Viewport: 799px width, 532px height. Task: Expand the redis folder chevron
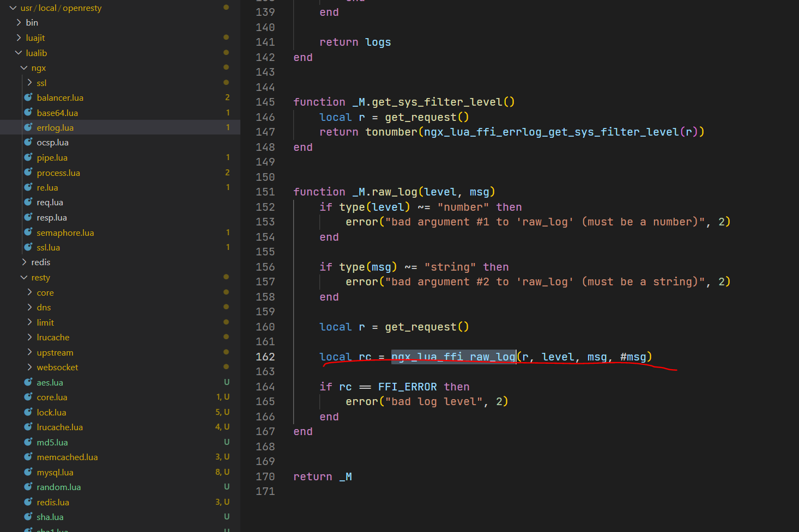click(x=24, y=262)
